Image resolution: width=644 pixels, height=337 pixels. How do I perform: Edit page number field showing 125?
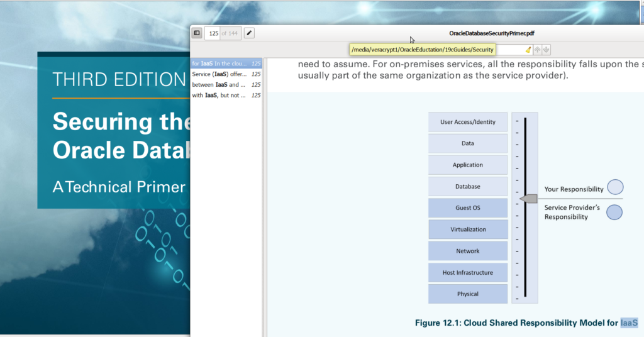[214, 33]
